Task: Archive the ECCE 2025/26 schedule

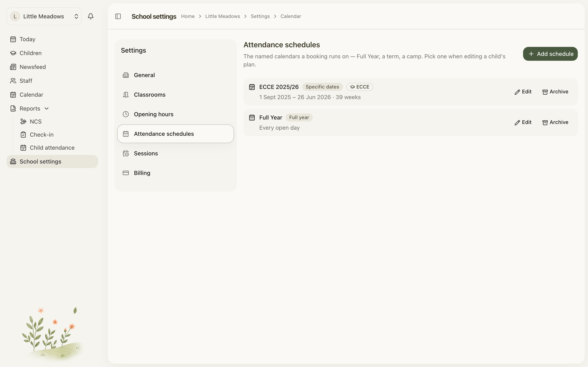Action: (x=555, y=92)
